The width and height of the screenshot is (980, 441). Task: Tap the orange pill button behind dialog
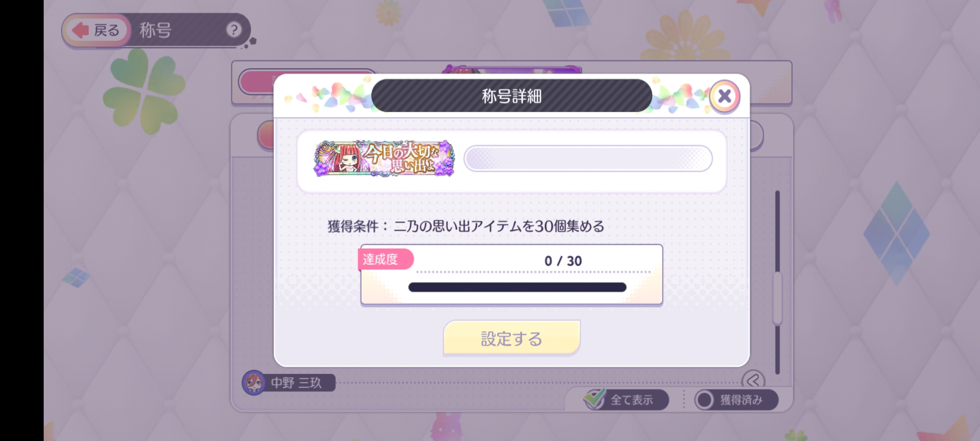[266, 135]
